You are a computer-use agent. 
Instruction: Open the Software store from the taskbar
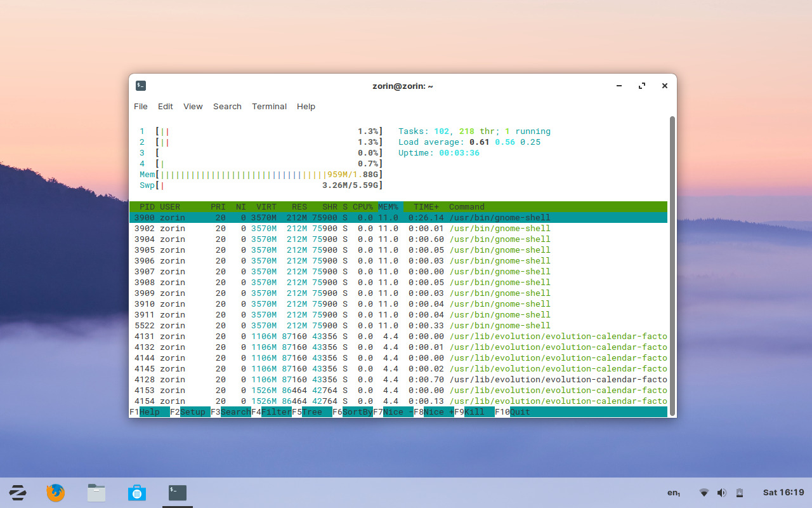pos(136,492)
